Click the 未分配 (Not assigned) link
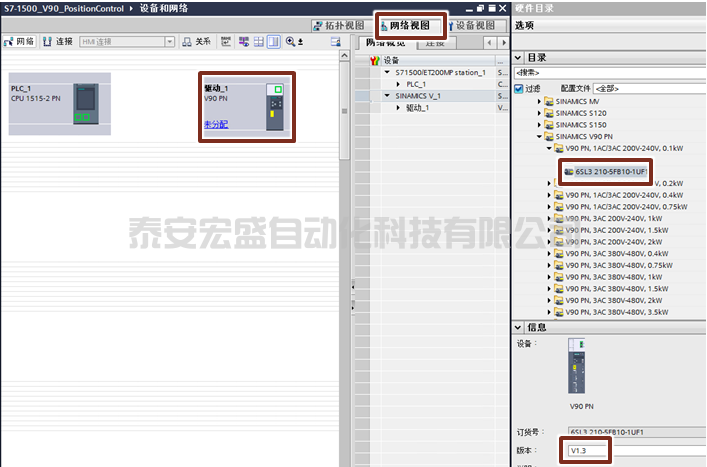The width and height of the screenshot is (707, 467). (x=216, y=124)
